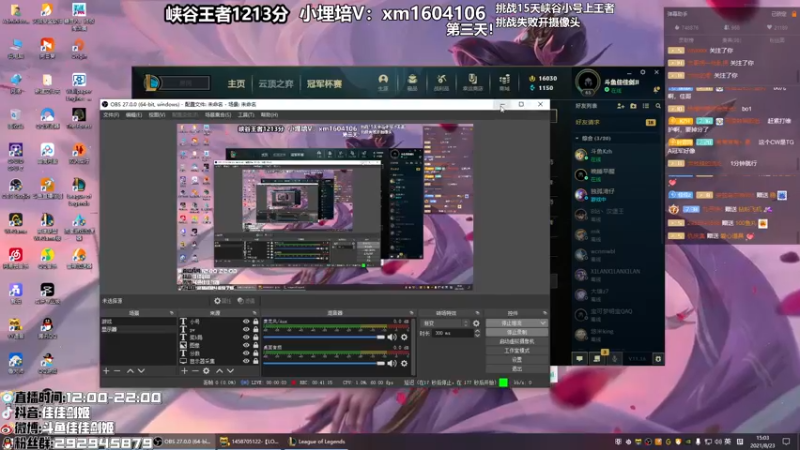Search friends with magnifier icon
800x450 pixels.
tap(658, 106)
